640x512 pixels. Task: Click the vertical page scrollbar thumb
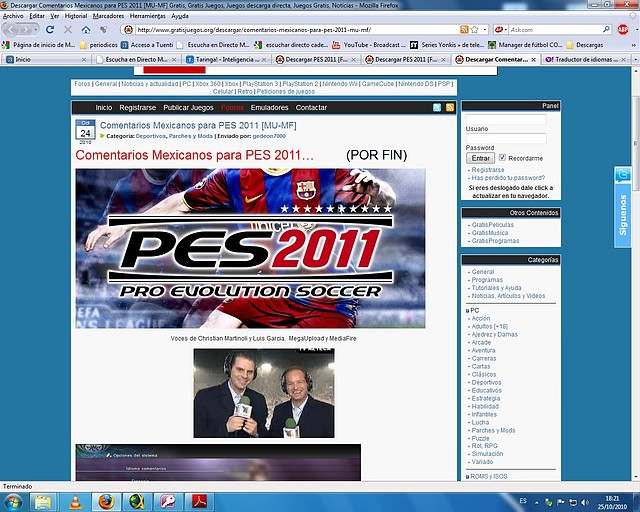coord(636,143)
